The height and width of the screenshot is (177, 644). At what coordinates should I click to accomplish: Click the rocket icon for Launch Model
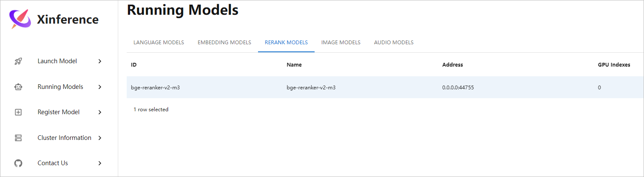click(x=18, y=61)
